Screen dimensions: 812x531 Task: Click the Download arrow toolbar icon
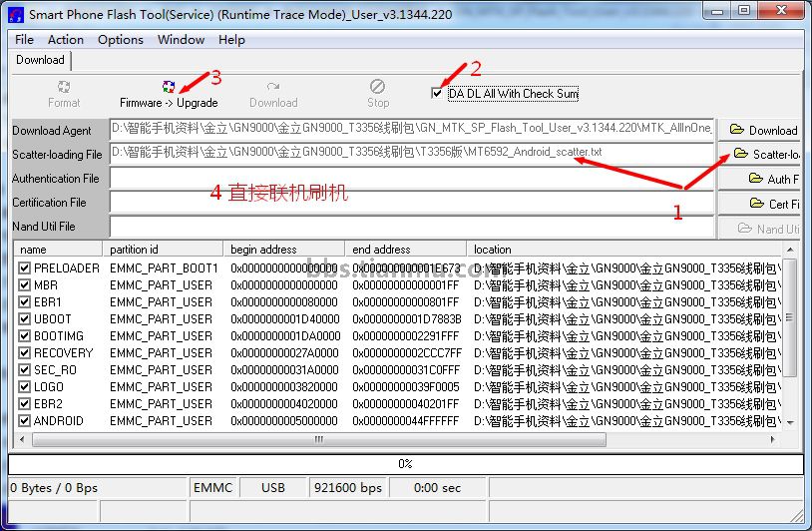pyautogui.click(x=273, y=87)
